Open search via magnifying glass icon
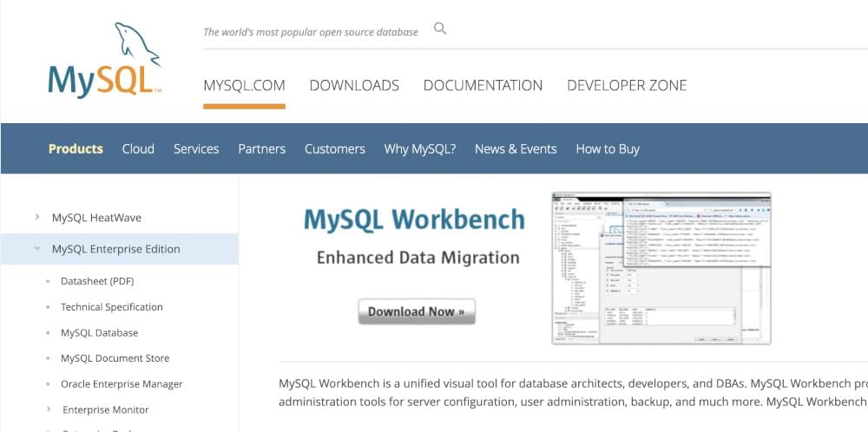The width and height of the screenshot is (868, 432). click(440, 29)
